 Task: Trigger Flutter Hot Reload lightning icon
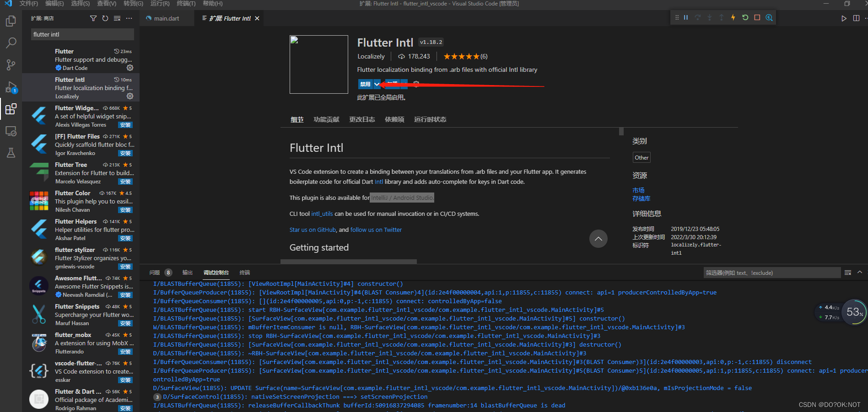coord(733,17)
